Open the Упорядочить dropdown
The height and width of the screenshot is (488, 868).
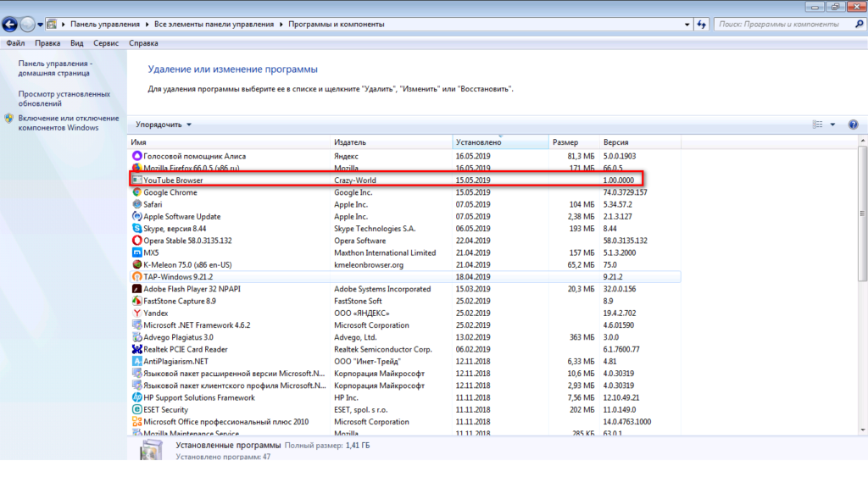[164, 125]
